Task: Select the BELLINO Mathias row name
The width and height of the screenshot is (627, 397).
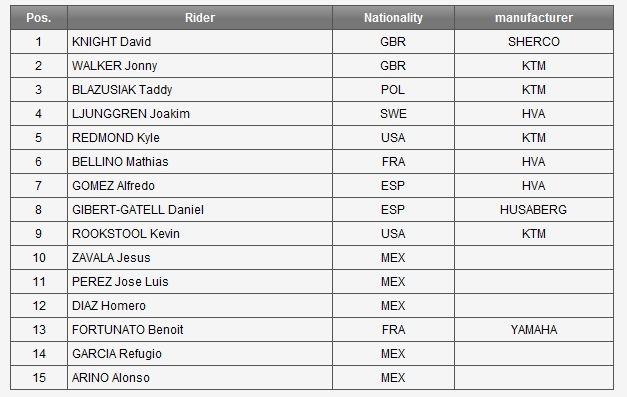Action: click(120, 162)
